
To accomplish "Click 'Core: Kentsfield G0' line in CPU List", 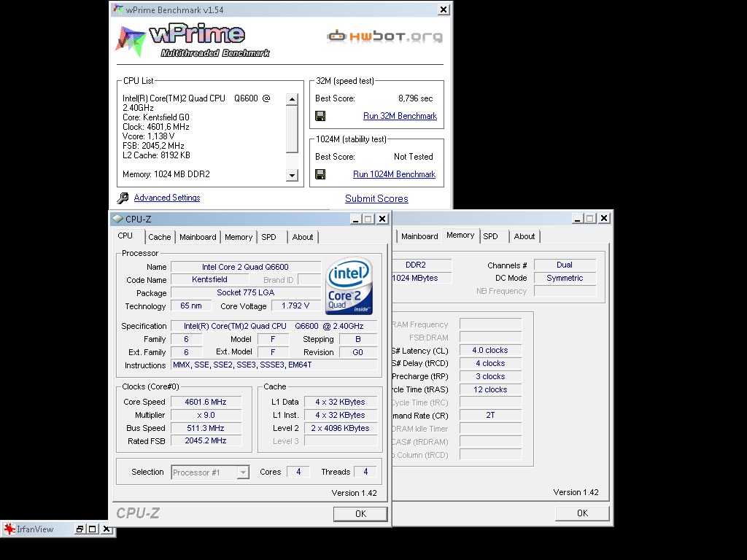I will point(156,117).
